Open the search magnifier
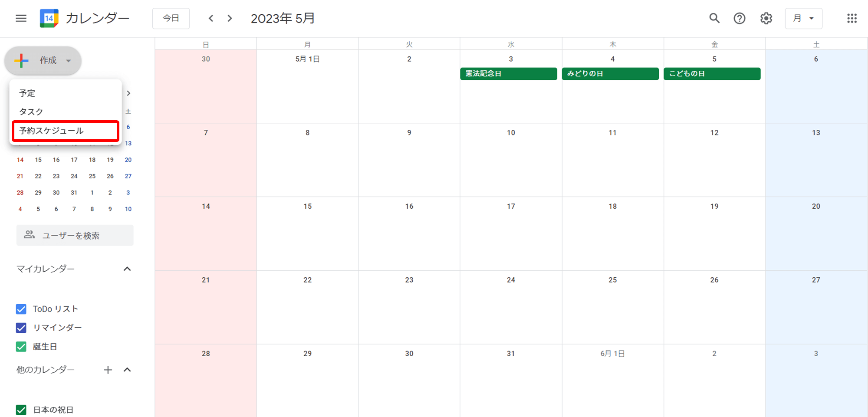 point(714,18)
